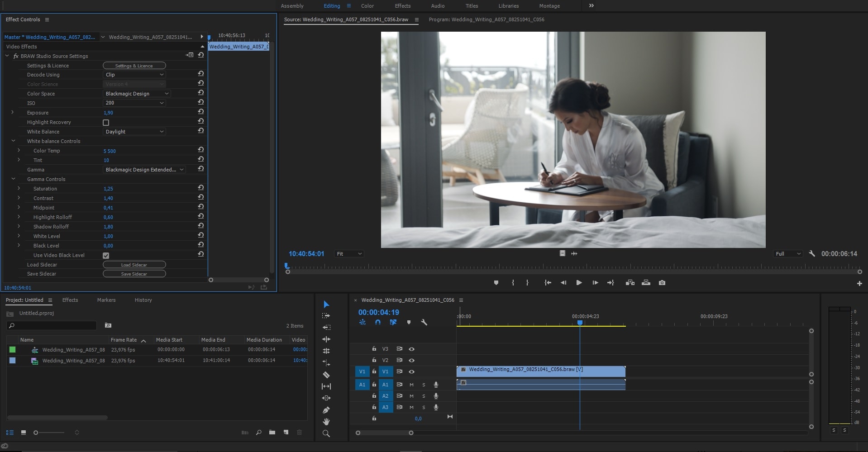The image size is (868, 452).
Task: Switch to the Color workspace tab
Action: point(367,6)
